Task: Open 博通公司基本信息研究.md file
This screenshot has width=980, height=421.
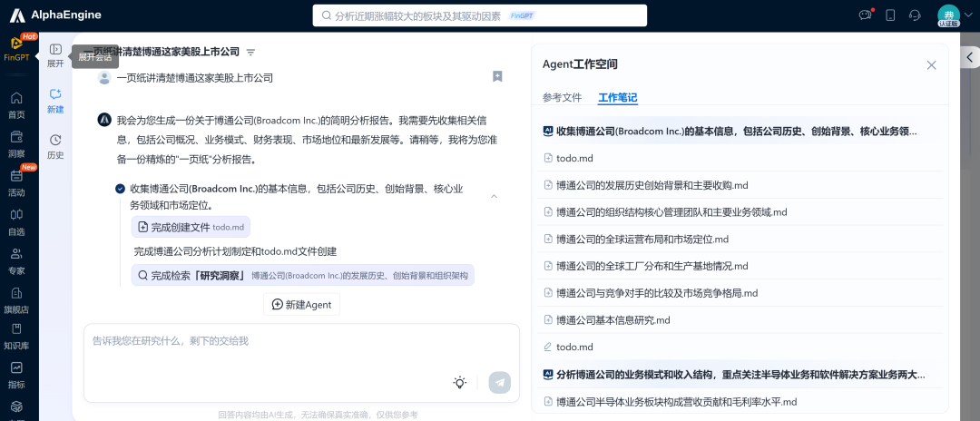Action: (x=612, y=320)
